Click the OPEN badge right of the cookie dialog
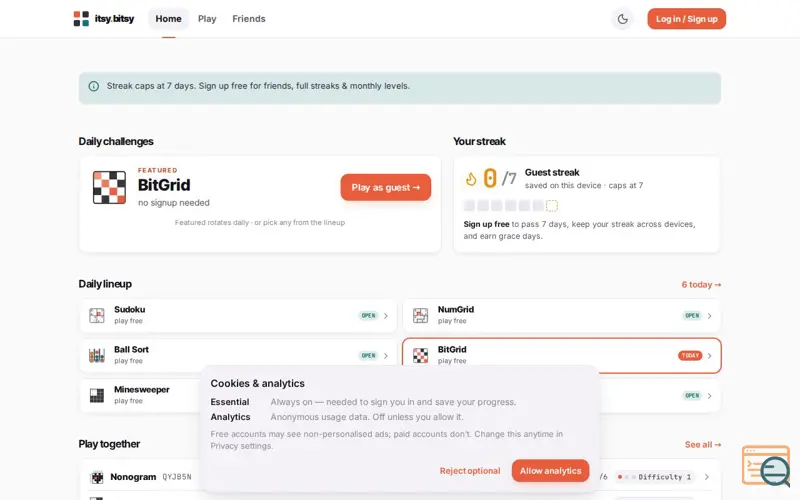The width and height of the screenshot is (800, 500). [x=692, y=396]
